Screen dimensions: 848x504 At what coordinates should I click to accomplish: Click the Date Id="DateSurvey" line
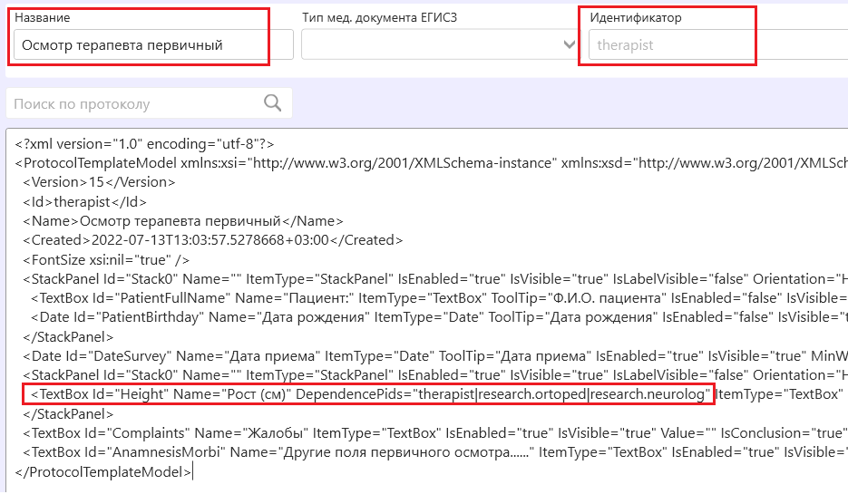click(435, 356)
